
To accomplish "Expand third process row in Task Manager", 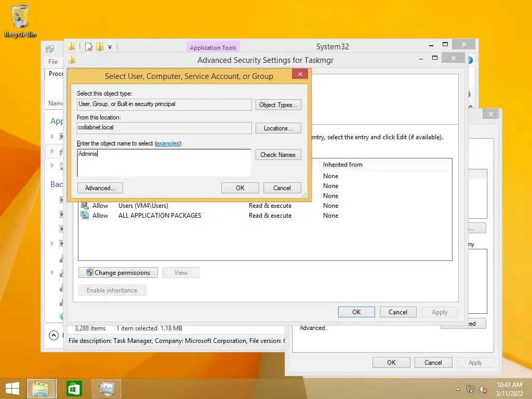I will (52, 166).
